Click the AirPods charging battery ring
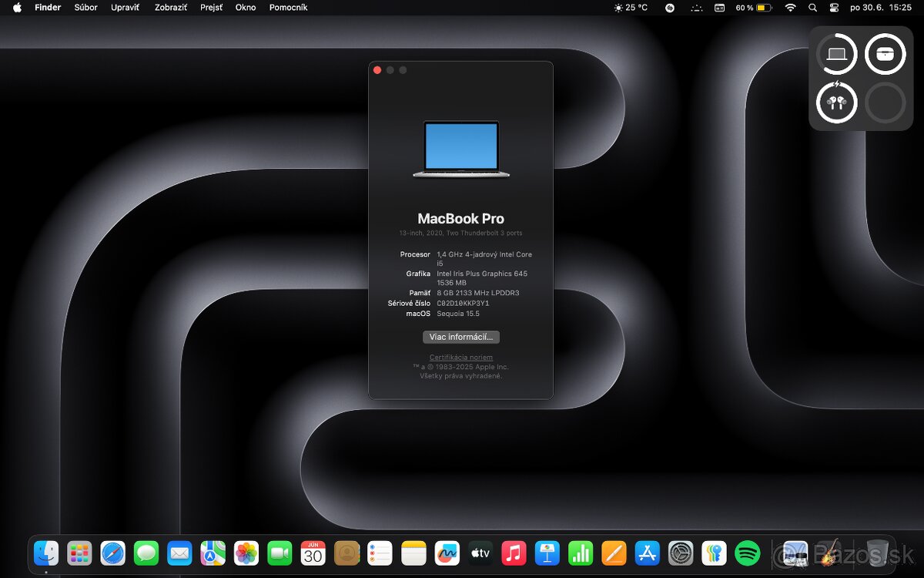The width and height of the screenshot is (924, 578). [x=837, y=102]
